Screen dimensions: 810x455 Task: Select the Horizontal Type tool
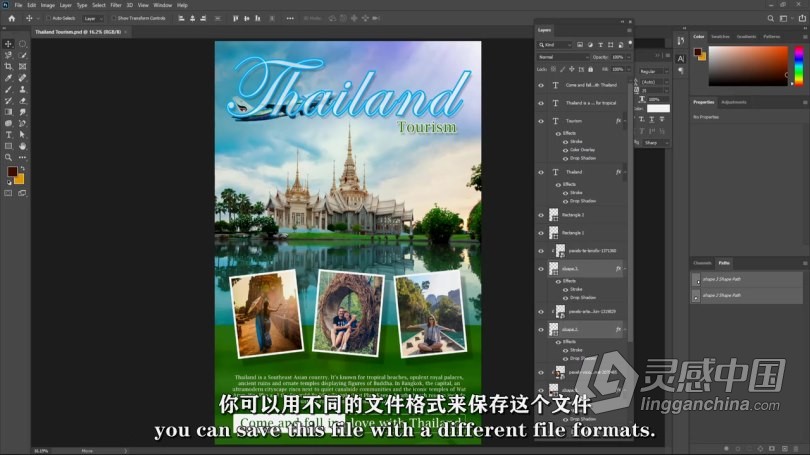coord(8,135)
